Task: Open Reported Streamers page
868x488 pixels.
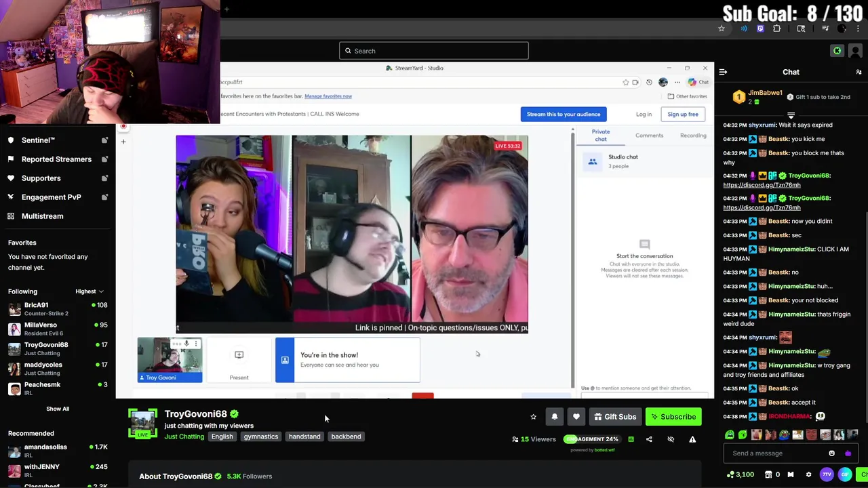Action: (x=56, y=159)
